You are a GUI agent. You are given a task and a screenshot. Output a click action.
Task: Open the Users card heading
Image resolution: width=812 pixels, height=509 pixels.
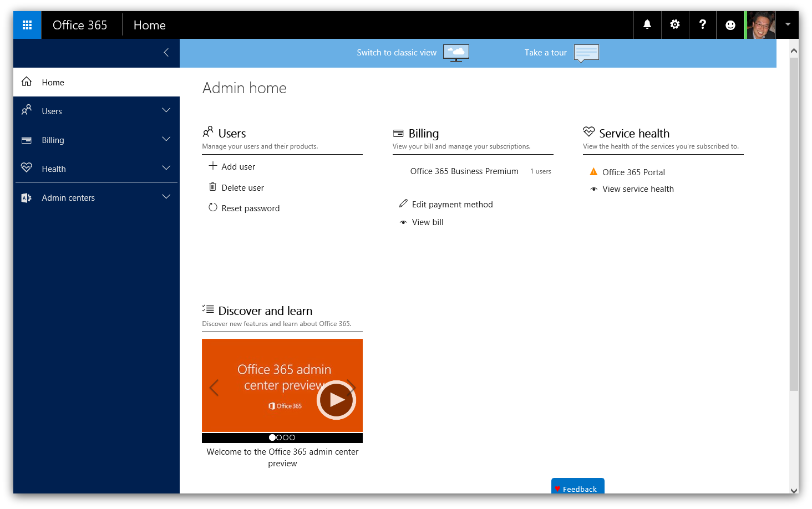[x=232, y=133]
